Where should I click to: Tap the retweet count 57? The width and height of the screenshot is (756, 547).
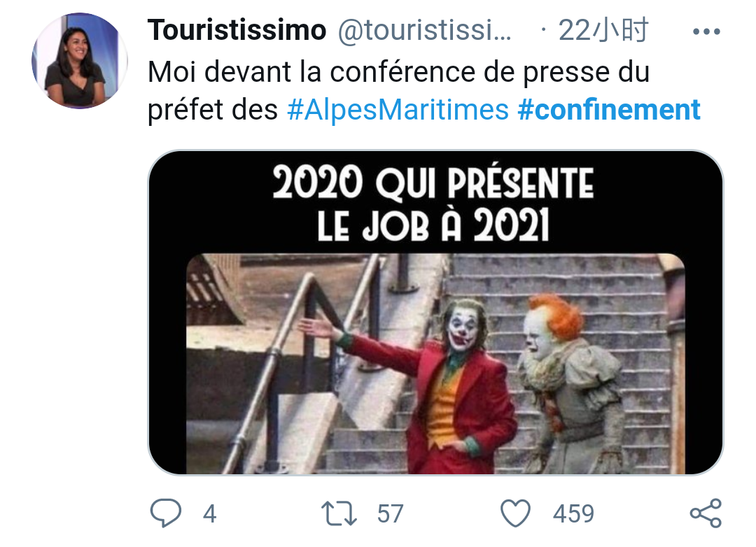[x=390, y=513]
